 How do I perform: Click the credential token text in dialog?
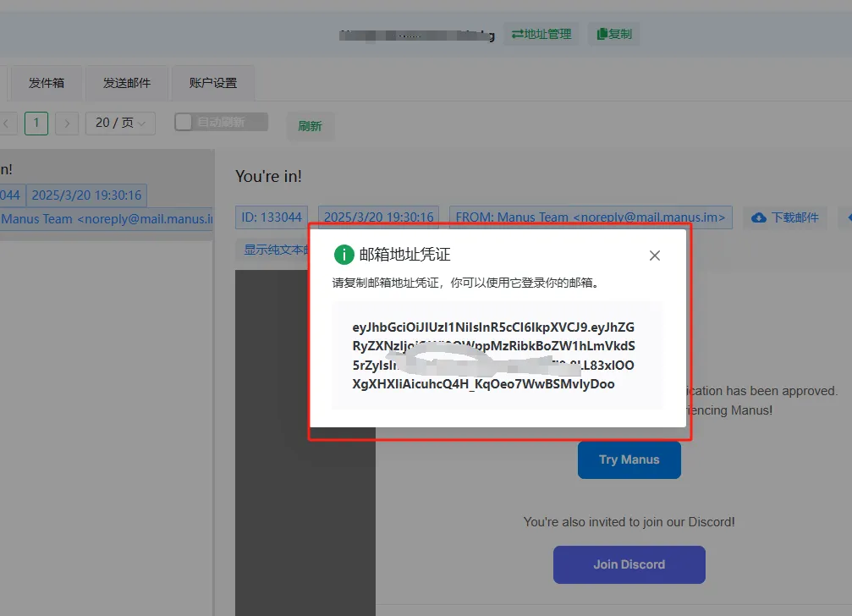click(x=493, y=355)
